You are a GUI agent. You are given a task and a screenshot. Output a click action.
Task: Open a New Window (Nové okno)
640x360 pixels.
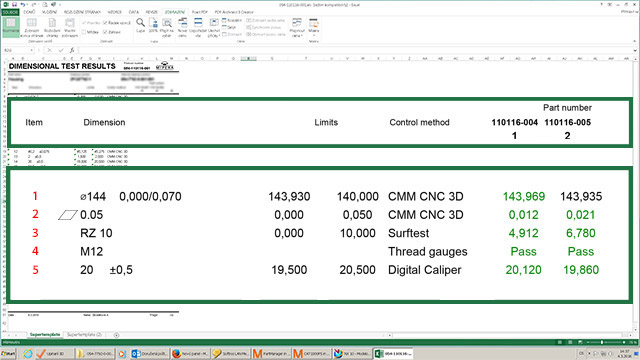(x=182, y=27)
